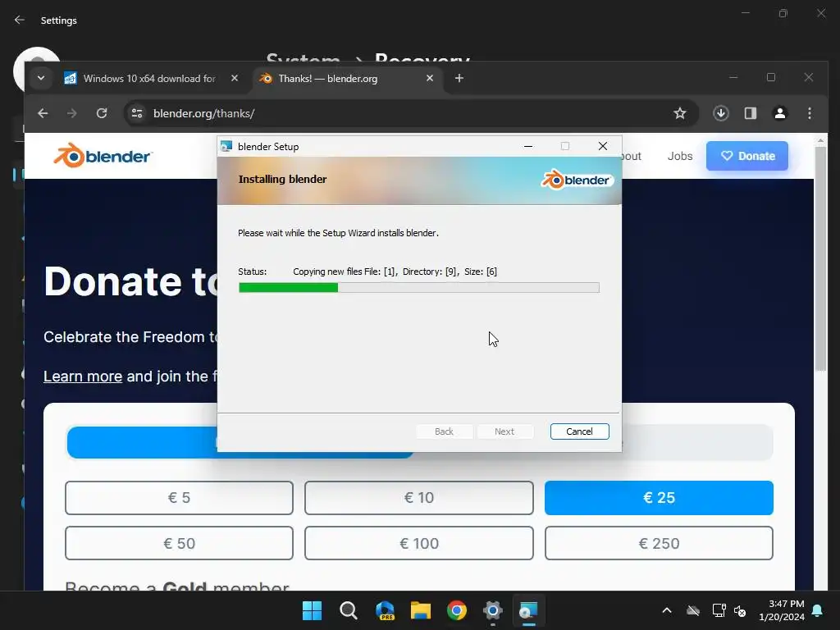Show hidden system tray icons chevron
840x630 pixels.
point(667,610)
